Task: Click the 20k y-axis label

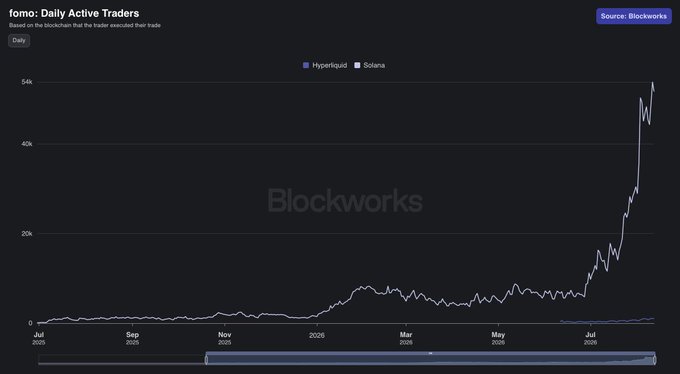Action: click(x=27, y=233)
